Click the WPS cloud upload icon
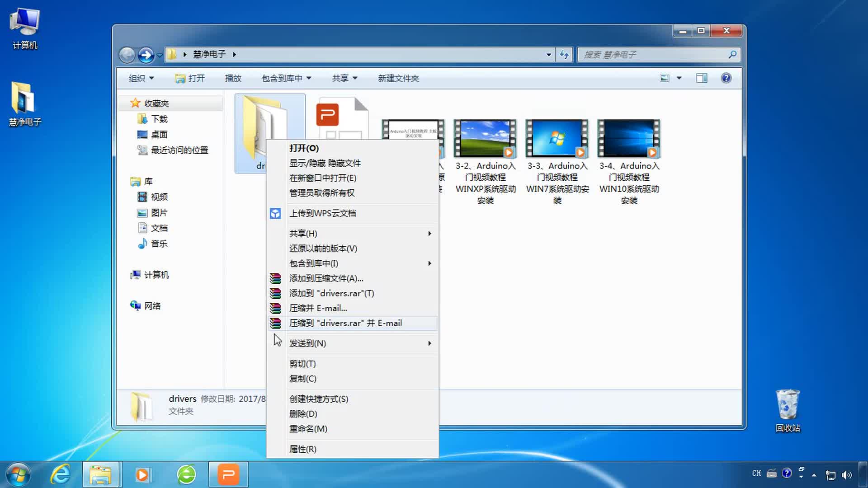Image resolution: width=868 pixels, height=488 pixels. [275, 213]
